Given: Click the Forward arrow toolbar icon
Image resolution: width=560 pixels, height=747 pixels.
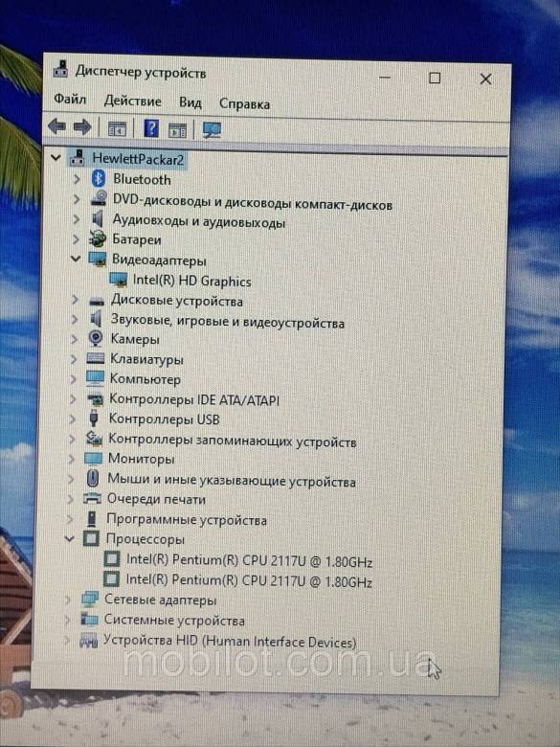Looking at the screenshot, I should point(82,127).
